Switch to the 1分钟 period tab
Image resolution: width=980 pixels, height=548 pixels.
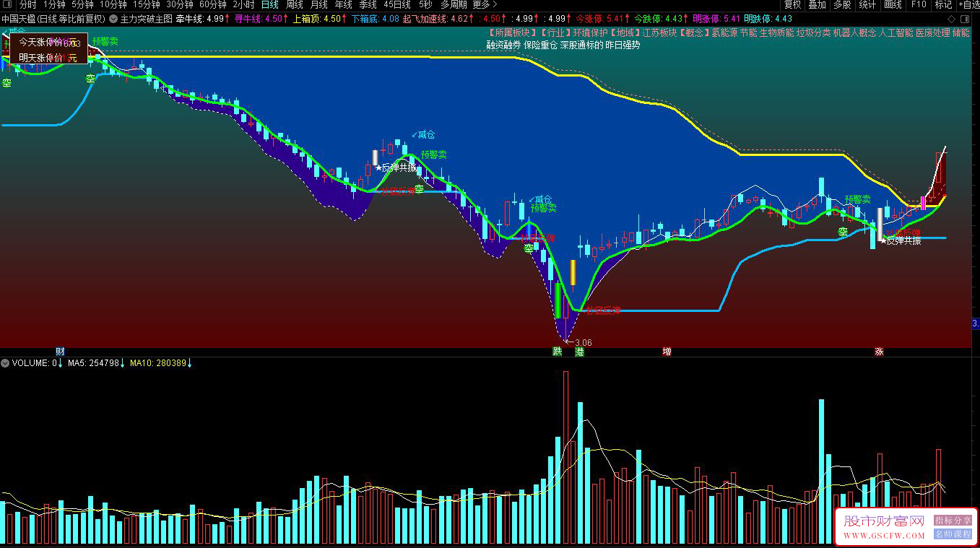[x=54, y=5]
